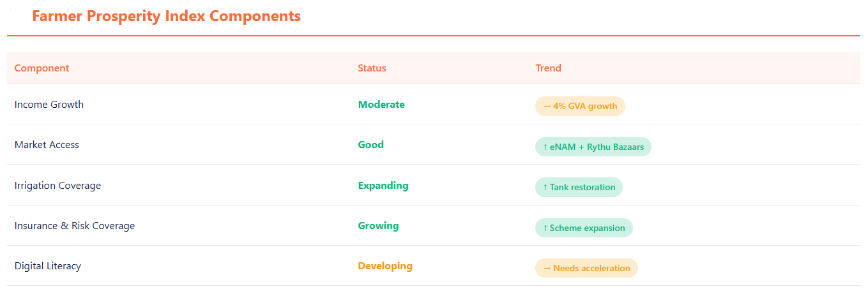Select the Irrigation Coverage row label
868x305 pixels.
tap(57, 186)
